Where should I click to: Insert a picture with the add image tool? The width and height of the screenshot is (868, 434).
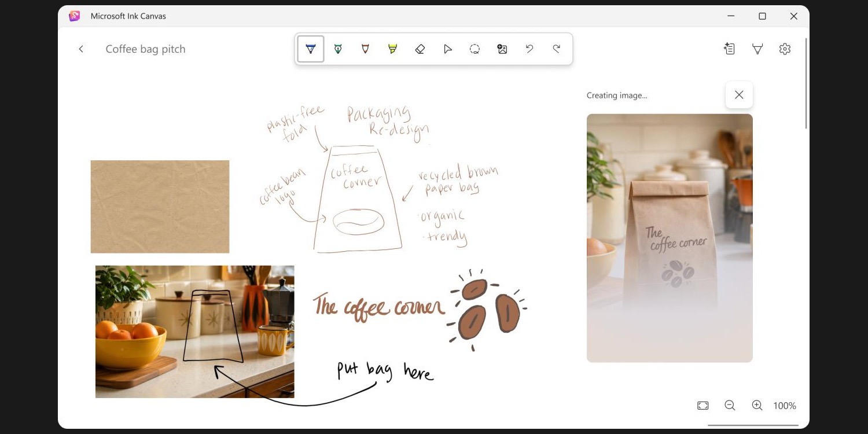point(502,49)
